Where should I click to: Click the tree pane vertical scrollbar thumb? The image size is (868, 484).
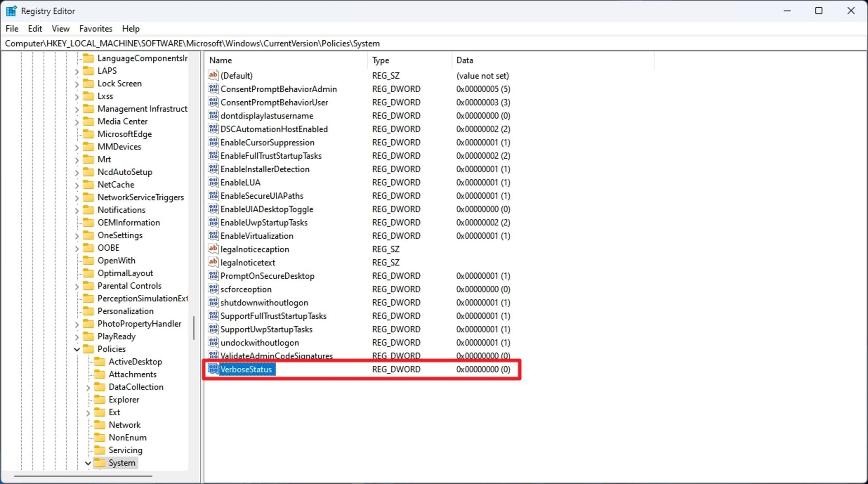tap(194, 327)
